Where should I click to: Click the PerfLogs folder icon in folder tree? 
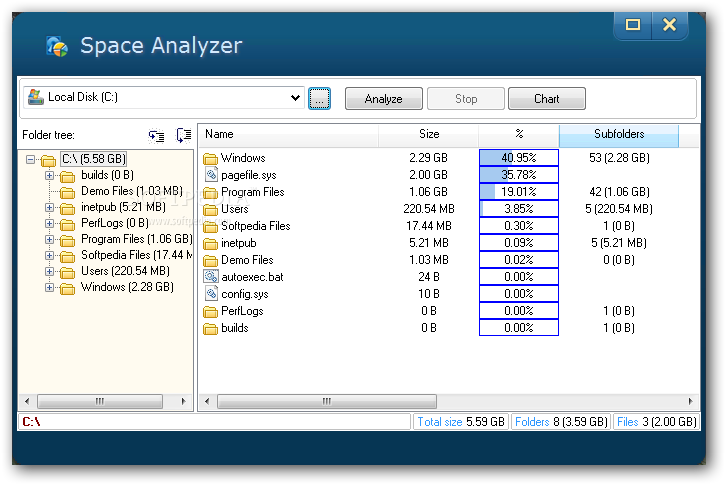coord(67,224)
